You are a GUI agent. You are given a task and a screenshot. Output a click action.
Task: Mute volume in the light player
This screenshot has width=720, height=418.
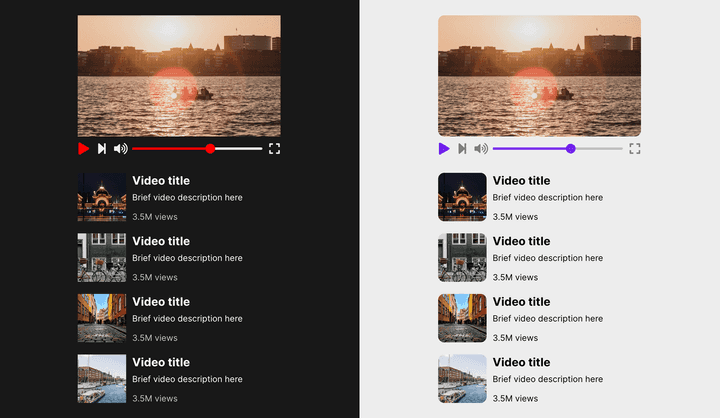pos(481,148)
